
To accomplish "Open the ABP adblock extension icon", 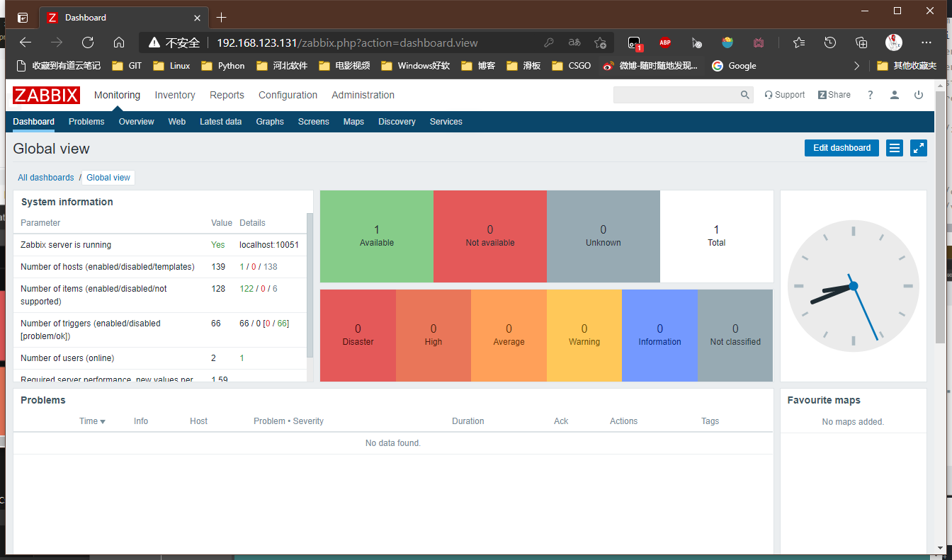I will 665,42.
